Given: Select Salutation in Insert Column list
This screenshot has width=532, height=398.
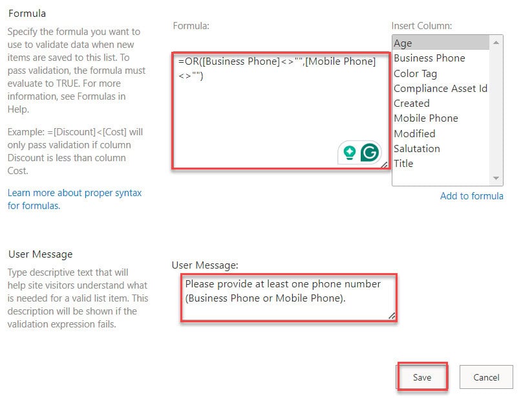Looking at the screenshot, I should 440,148.
